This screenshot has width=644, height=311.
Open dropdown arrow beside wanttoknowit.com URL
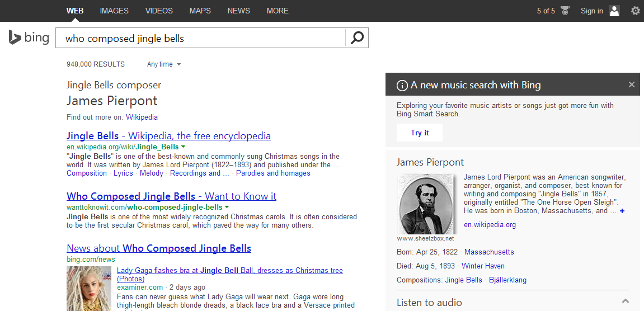[x=227, y=207]
